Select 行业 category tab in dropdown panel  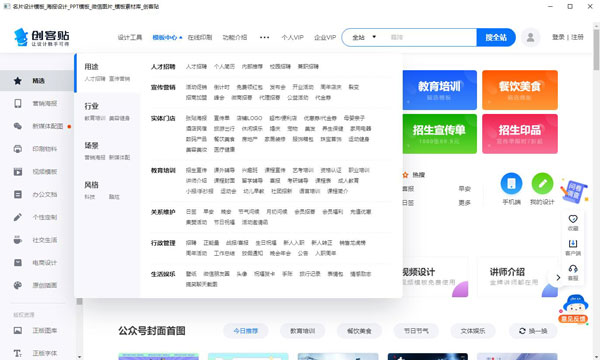[107, 112]
